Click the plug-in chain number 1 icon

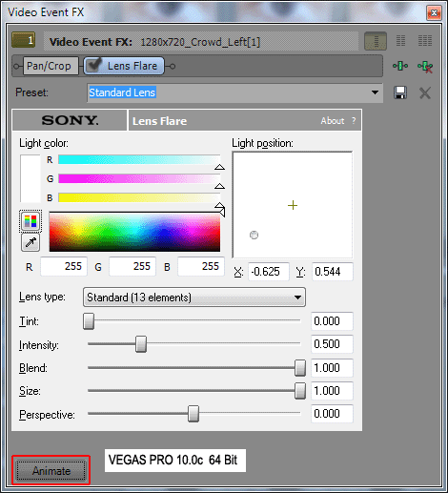(x=23, y=40)
